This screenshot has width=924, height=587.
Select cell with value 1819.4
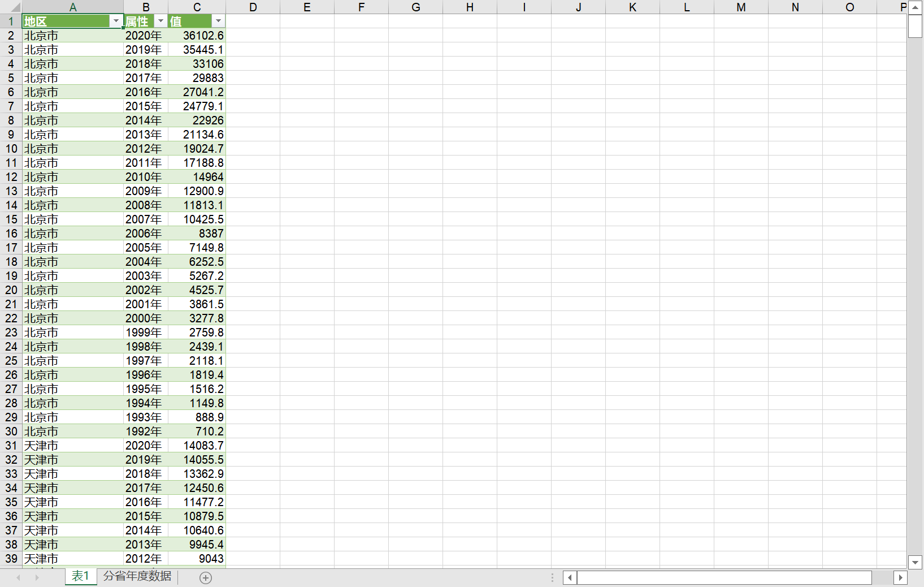click(197, 375)
